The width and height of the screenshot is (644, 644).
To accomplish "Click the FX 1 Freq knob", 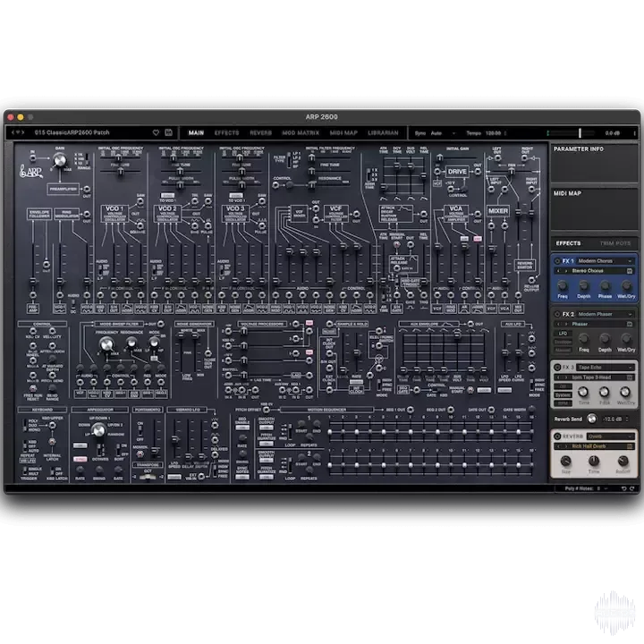I will [x=563, y=285].
